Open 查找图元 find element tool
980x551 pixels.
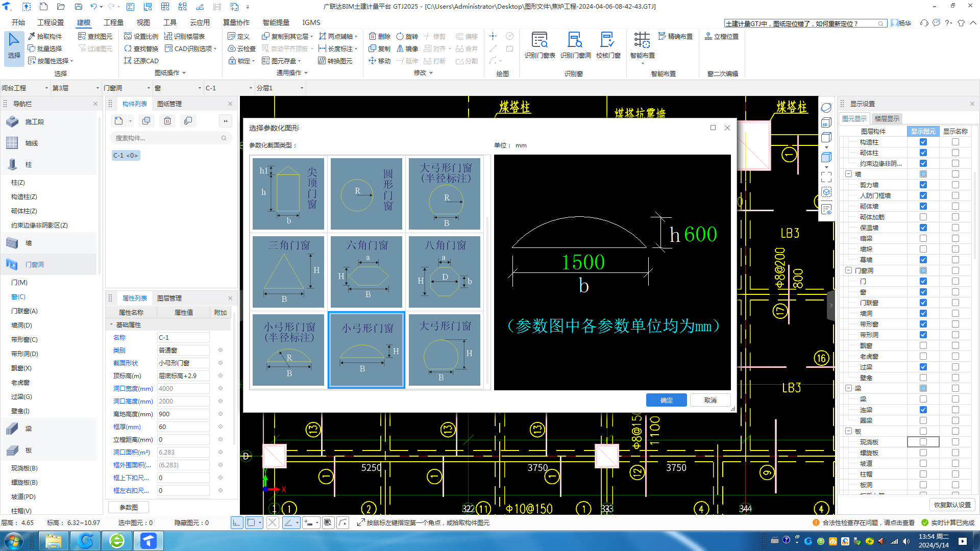[95, 36]
